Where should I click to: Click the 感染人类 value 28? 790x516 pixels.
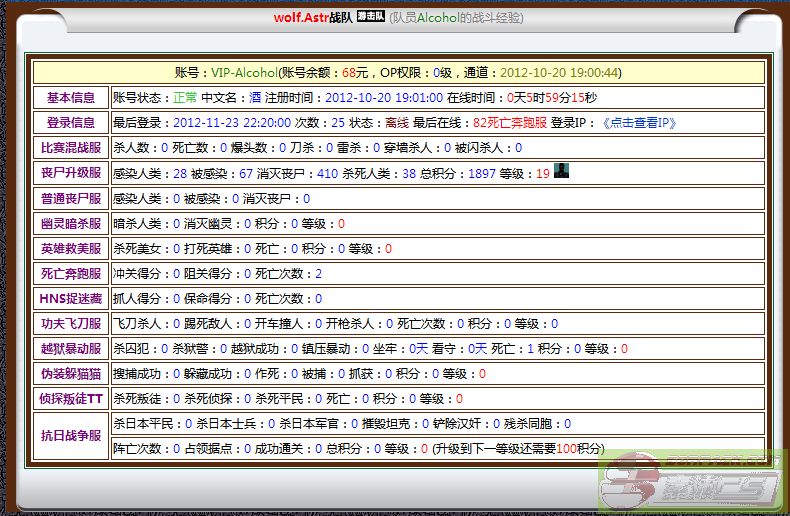(180, 174)
